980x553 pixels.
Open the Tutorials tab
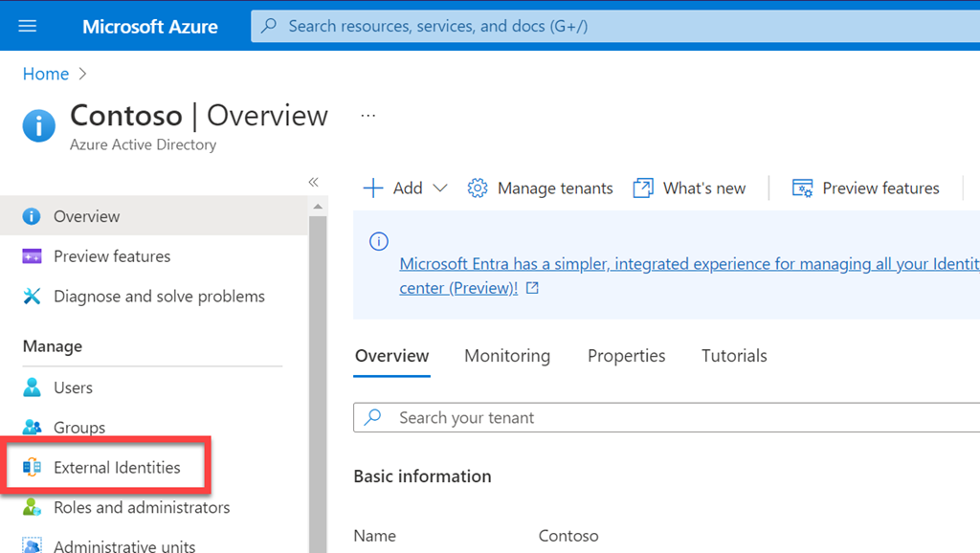point(734,356)
